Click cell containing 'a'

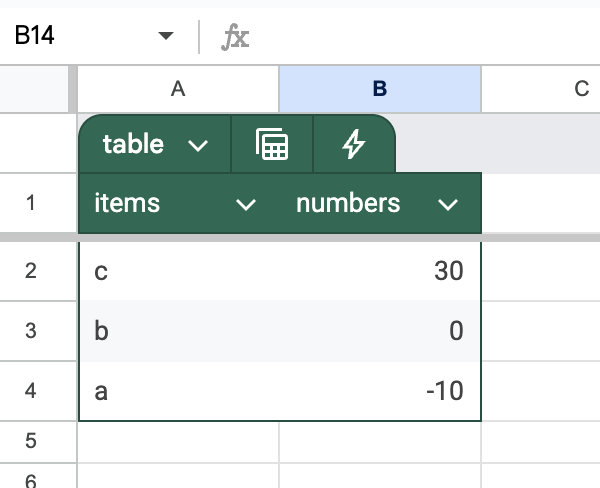pyautogui.click(x=179, y=391)
